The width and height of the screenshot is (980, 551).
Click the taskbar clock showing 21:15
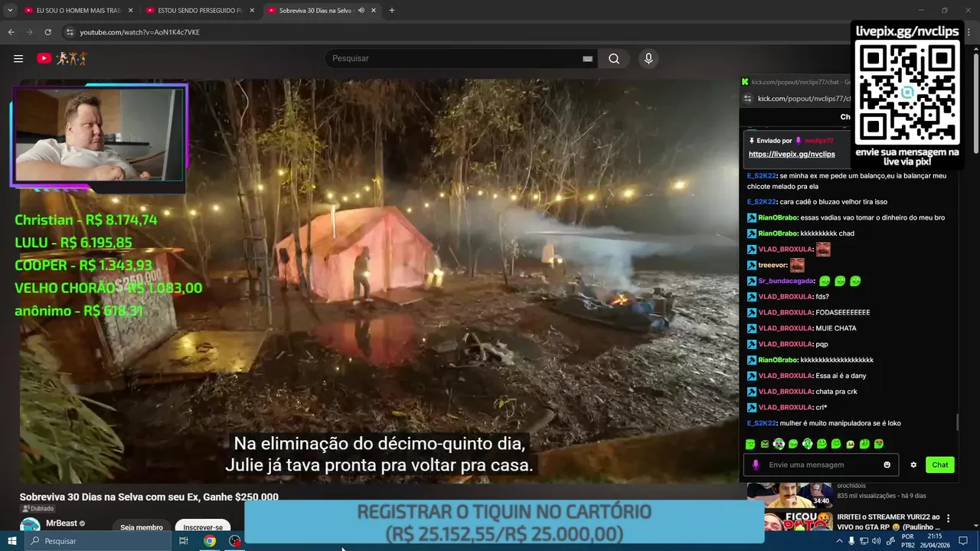[x=934, y=541]
